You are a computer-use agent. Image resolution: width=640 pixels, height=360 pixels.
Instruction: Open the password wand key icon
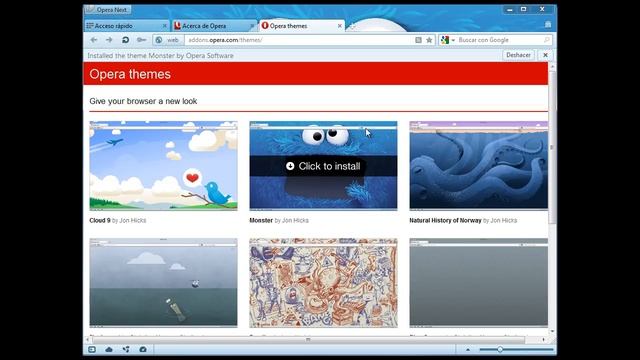tap(141, 40)
